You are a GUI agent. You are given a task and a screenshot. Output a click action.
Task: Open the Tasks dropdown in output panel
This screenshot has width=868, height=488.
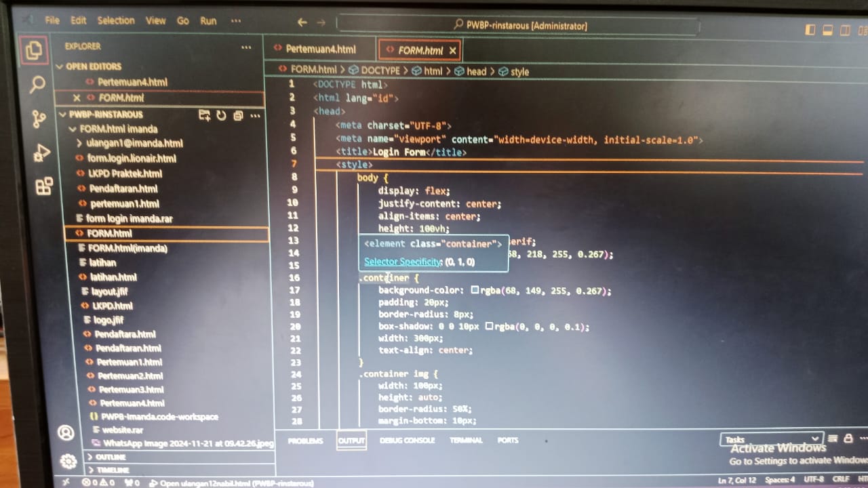772,439
